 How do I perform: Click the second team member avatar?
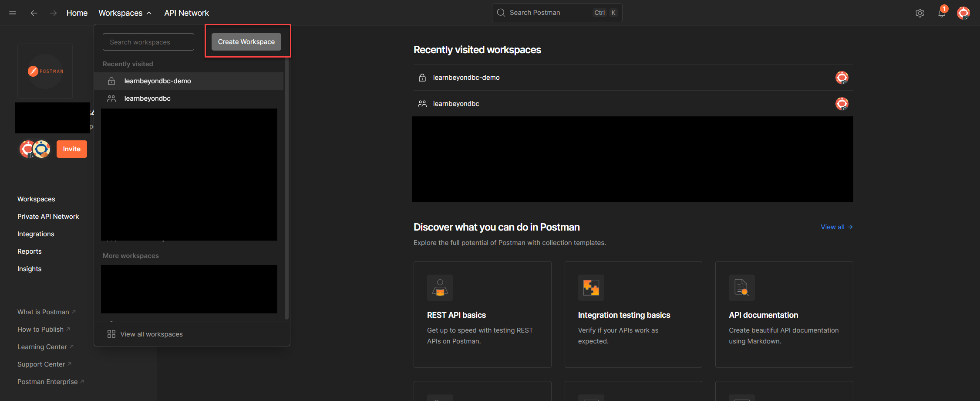[x=41, y=149]
